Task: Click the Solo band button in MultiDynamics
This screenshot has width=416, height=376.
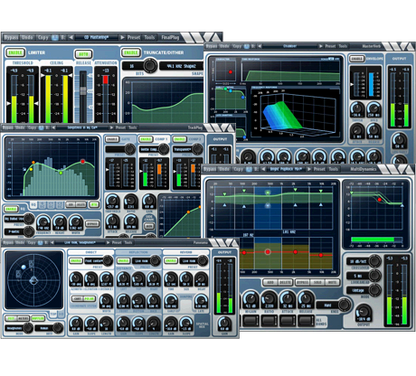Action: click(x=317, y=282)
